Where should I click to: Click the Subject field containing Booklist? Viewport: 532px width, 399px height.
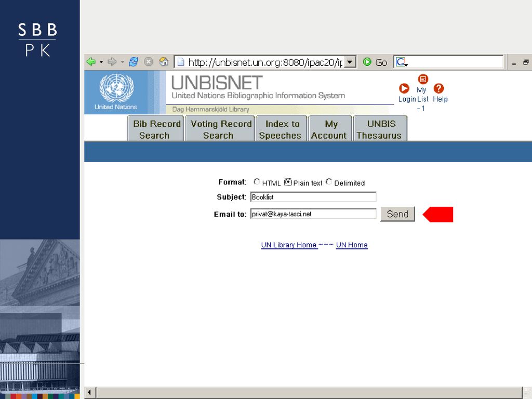pos(313,197)
